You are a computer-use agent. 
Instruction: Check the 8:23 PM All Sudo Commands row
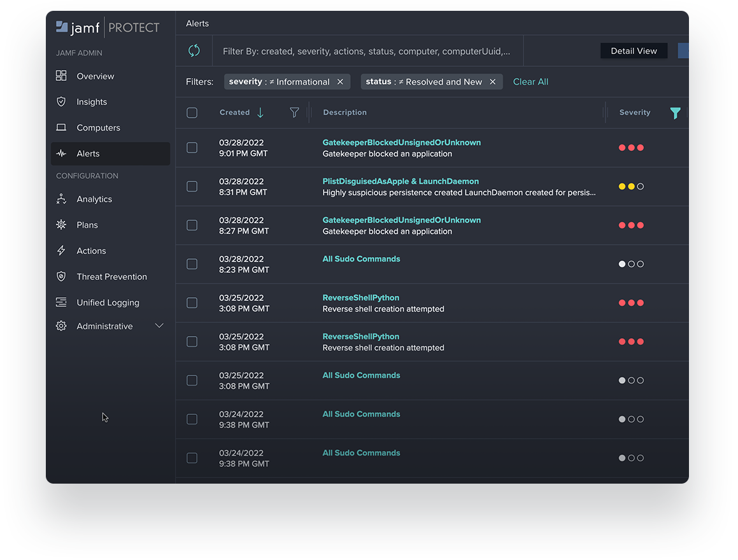coord(192,264)
